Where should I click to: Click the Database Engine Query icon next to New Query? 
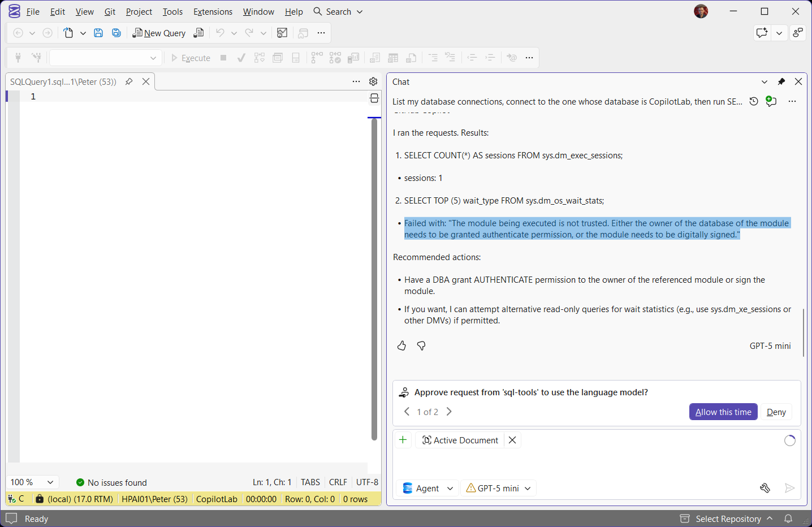198,33
